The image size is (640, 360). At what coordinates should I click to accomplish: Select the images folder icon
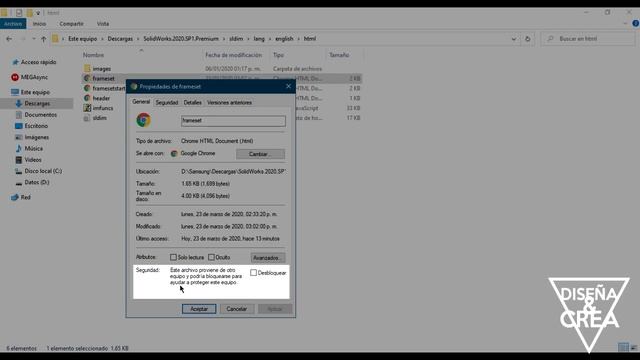pos(87,69)
